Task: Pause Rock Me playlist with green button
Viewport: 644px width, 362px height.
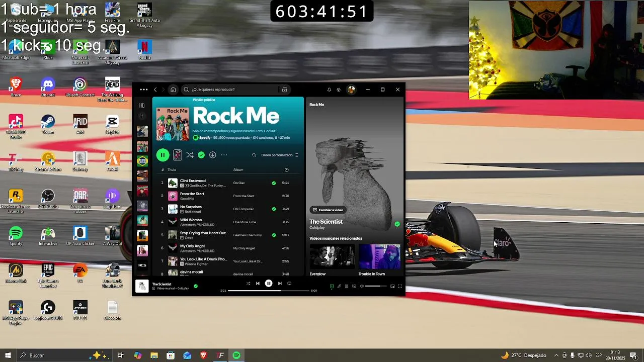Action: point(163,155)
